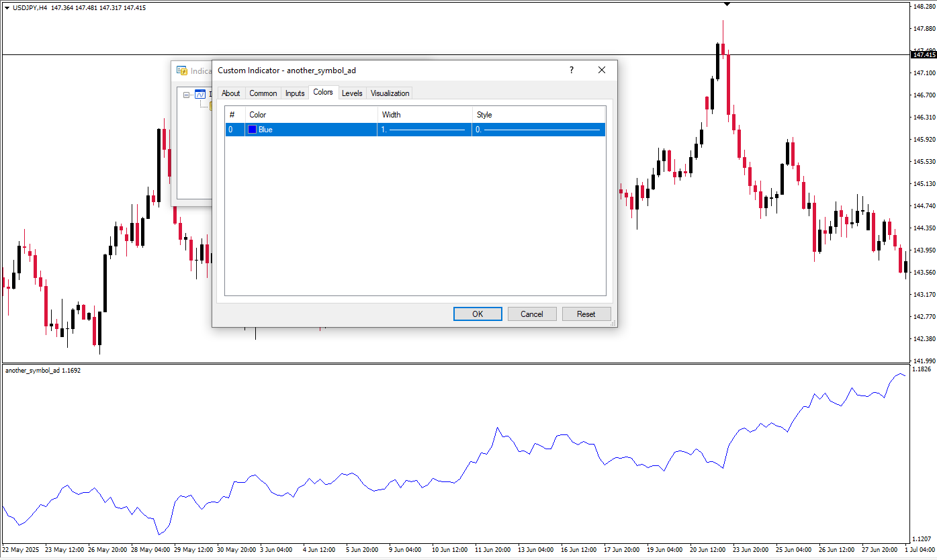Click the indicator window icon in tree
This screenshot has height=560, width=937.
[x=199, y=95]
